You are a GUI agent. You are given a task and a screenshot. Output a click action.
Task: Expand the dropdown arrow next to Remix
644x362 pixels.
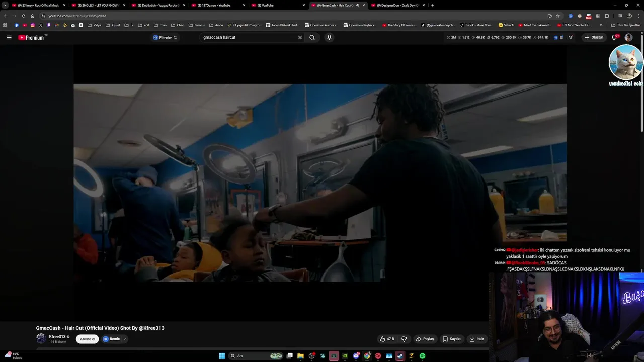tap(125, 339)
